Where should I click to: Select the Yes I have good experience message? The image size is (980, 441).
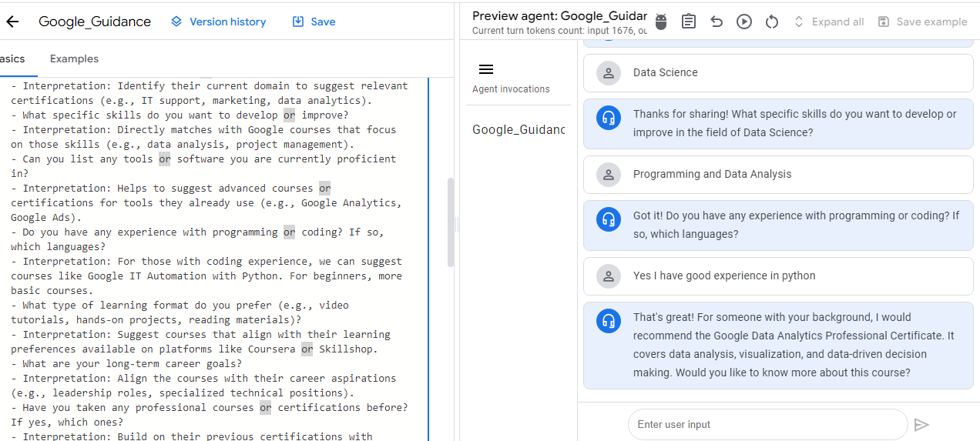pyautogui.click(x=778, y=276)
